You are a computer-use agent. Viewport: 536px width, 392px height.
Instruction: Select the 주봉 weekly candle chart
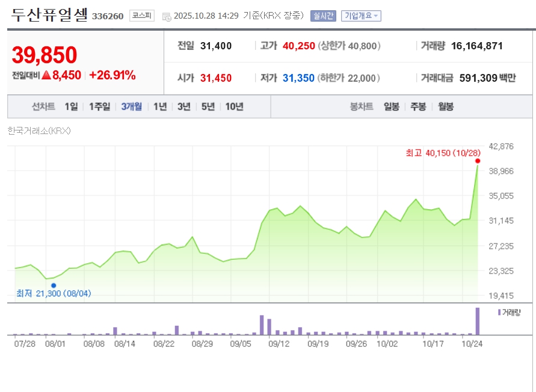(x=418, y=106)
